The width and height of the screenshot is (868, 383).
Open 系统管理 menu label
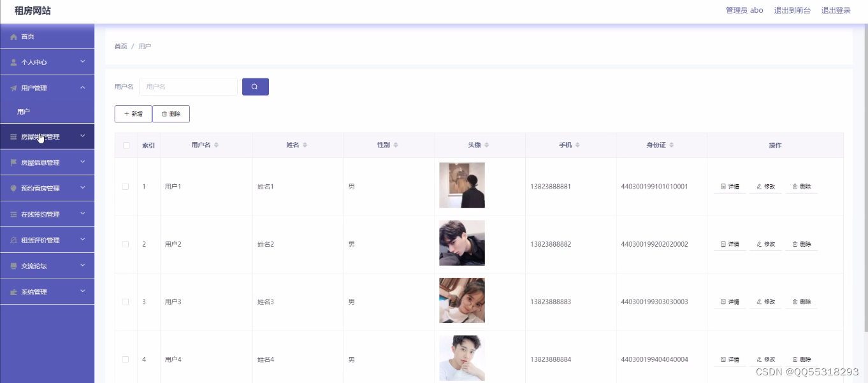(34, 292)
